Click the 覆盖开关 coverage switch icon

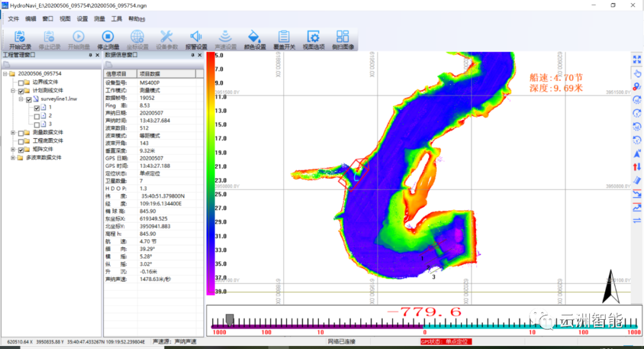pyautogui.click(x=284, y=37)
